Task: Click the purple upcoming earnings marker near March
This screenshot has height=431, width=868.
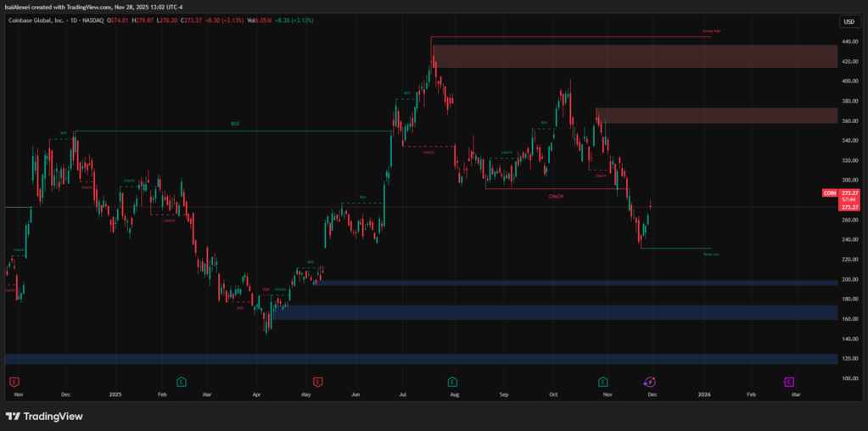Action: pos(788,382)
